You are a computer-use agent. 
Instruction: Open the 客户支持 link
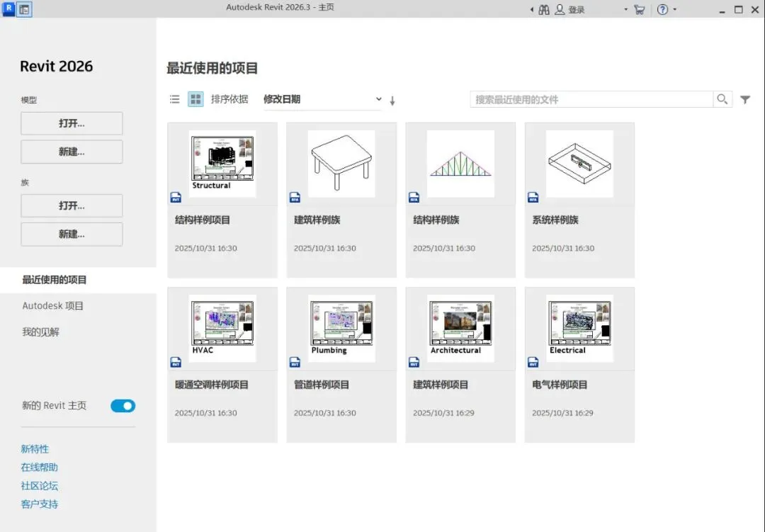39,504
